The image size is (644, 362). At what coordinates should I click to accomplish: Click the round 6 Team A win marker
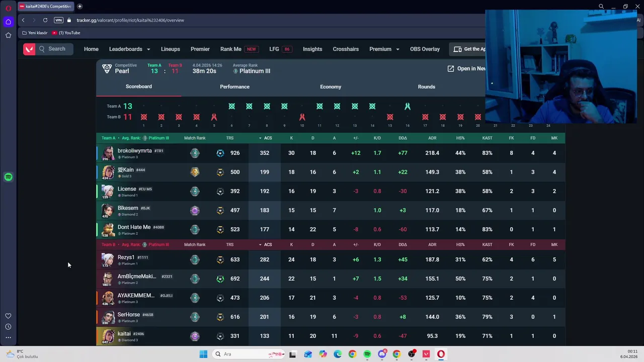point(231,106)
